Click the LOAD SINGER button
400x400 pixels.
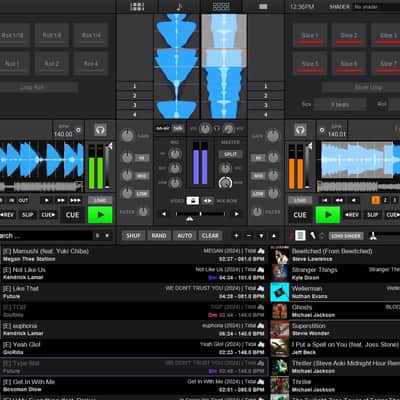tap(346, 236)
